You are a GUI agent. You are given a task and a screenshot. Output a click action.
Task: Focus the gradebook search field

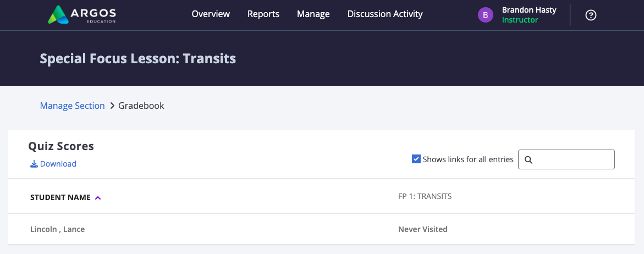[566, 159]
